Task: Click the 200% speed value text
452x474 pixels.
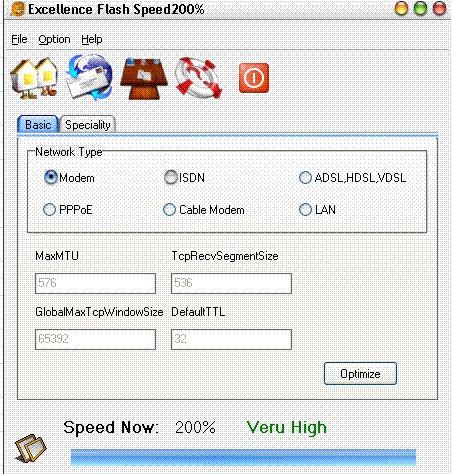Action: [x=195, y=427]
